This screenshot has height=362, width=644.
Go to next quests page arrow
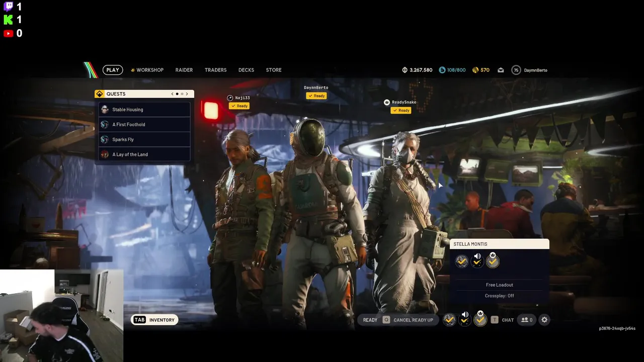pyautogui.click(x=187, y=94)
